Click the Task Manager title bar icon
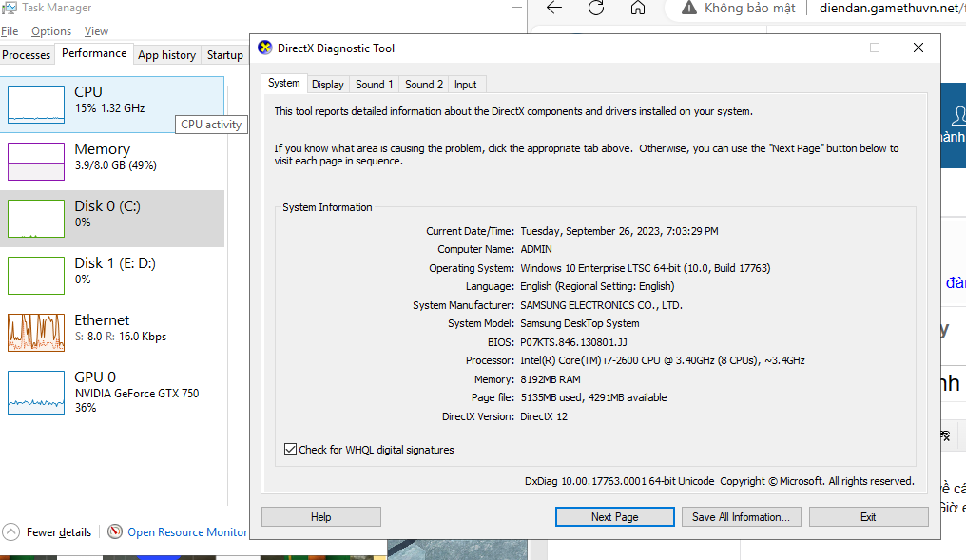This screenshot has width=966, height=560. tap(8, 8)
